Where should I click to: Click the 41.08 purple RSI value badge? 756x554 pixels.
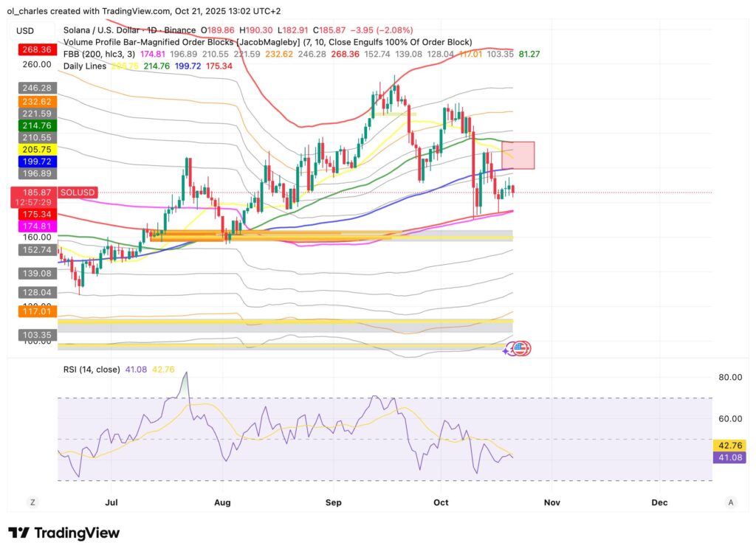[x=729, y=457]
